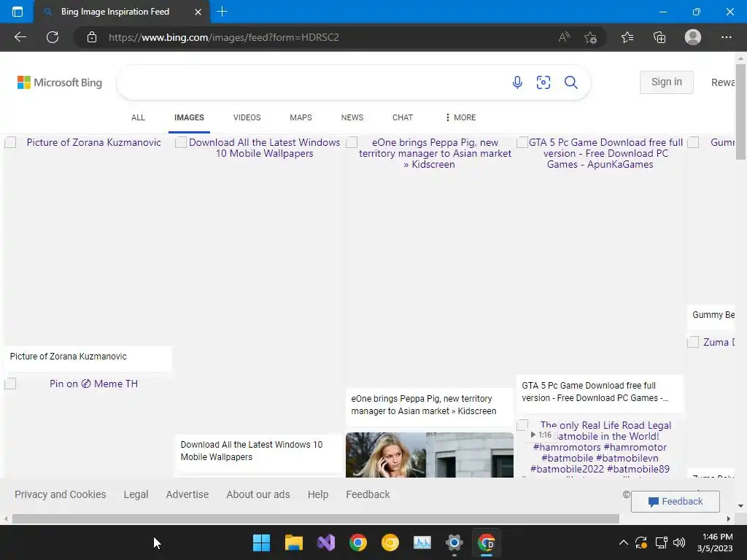747x560 pixels.
Task: Expand the MORE search categories menu
Action: tap(460, 117)
